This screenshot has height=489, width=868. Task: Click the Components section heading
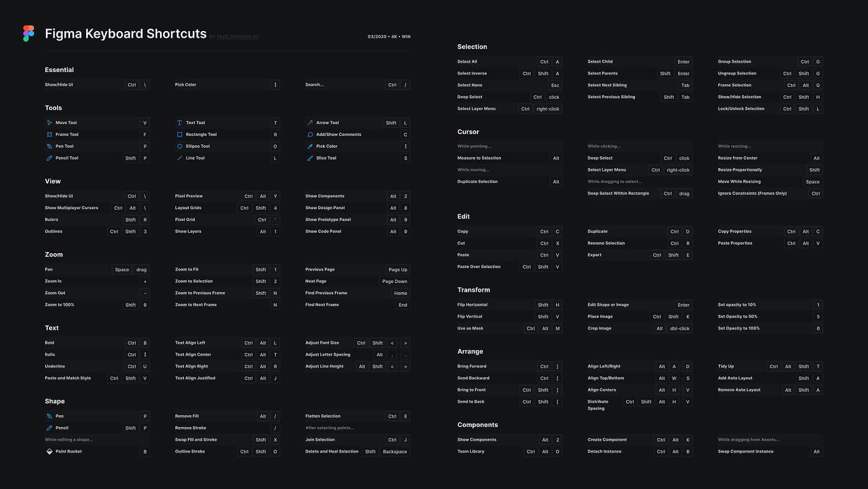(x=479, y=424)
